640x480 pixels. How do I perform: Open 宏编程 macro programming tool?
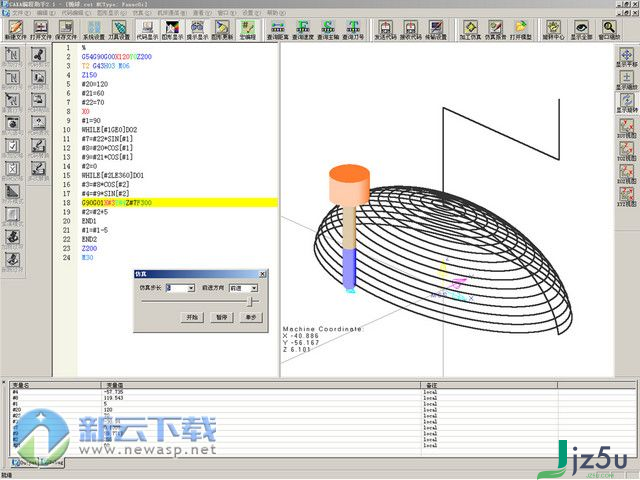247,29
